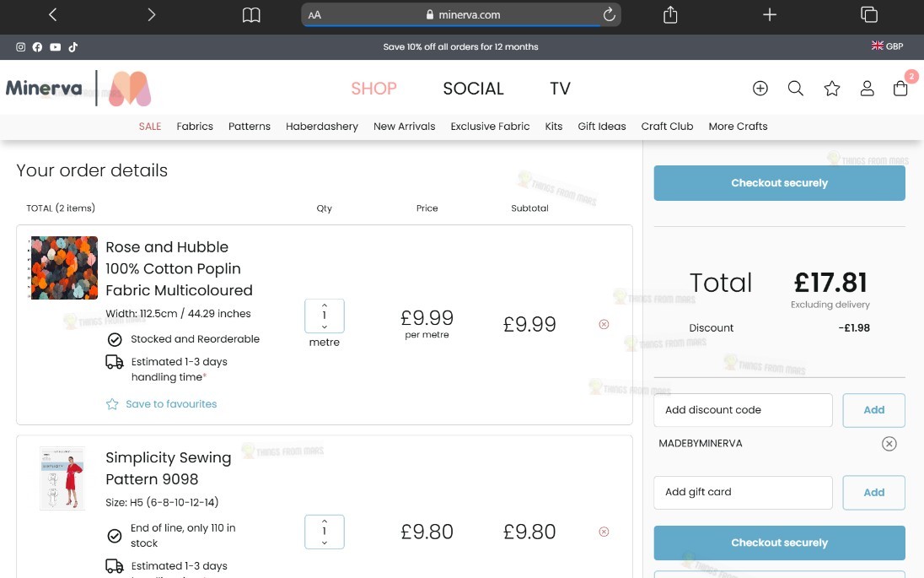Open the Haberdashery menu
The width and height of the screenshot is (924, 578).
322,127
